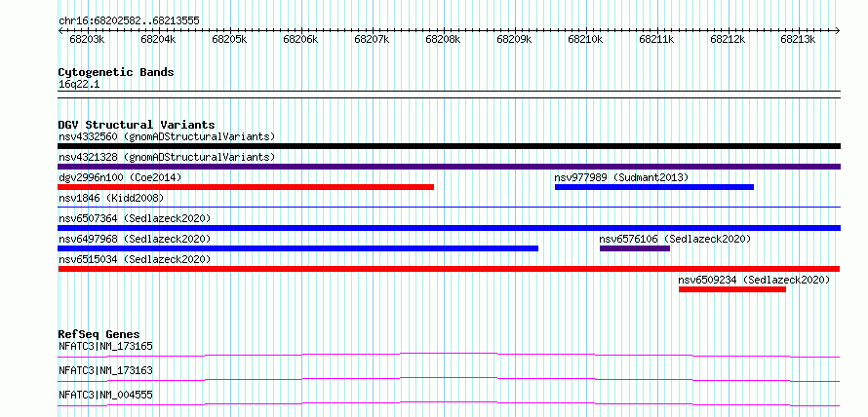868x417 pixels.
Task: Open the nsv6576106 (Sedlazeck2020) label
Action: 675,239
